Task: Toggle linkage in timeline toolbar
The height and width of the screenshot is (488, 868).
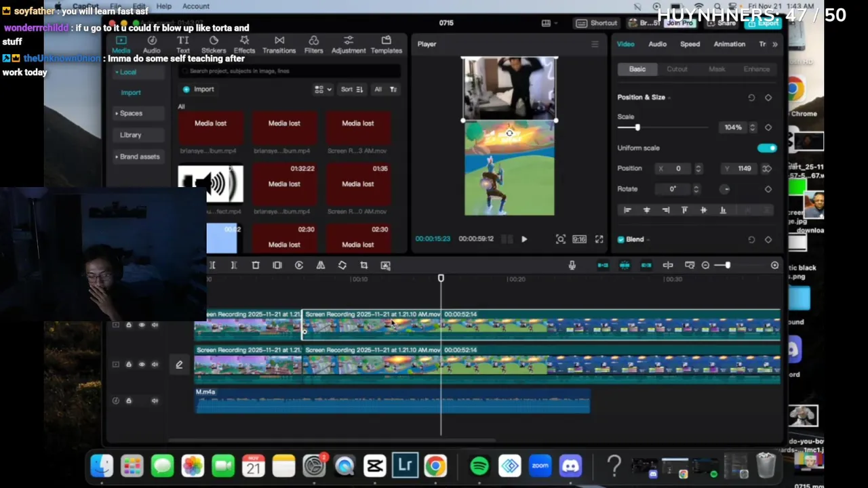Action: click(x=646, y=265)
